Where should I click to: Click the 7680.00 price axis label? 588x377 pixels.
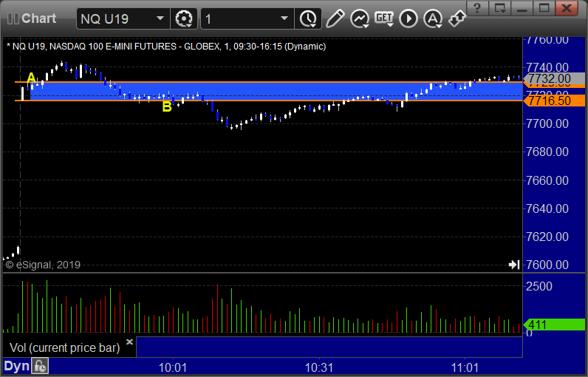click(x=547, y=152)
